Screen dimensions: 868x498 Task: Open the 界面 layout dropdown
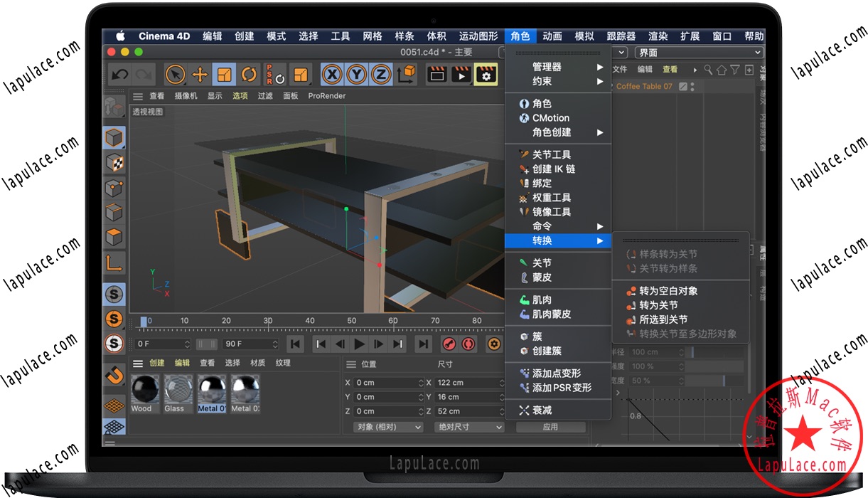coord(699,52)
